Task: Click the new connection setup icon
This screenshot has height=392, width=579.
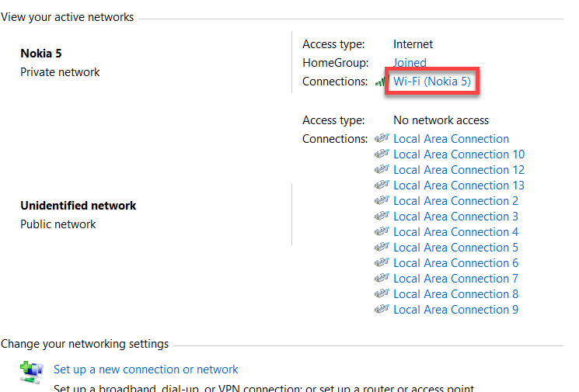Action: 32,372
